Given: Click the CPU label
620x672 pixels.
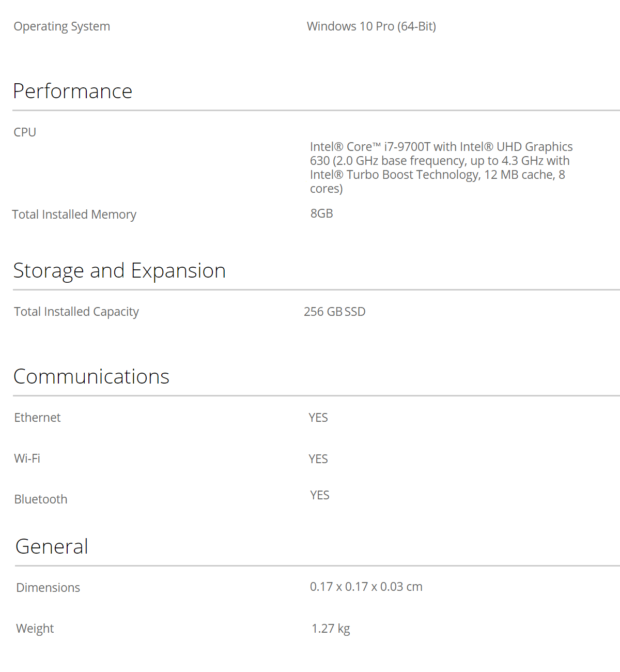Looking at the screenshot, I should coord(25,132).
